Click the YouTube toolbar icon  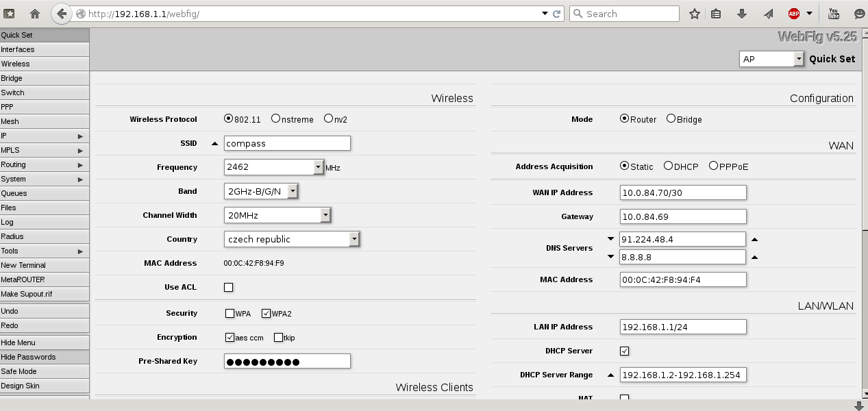[x=834, y=14]
